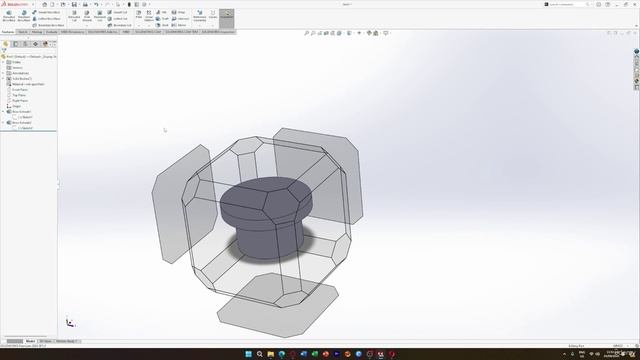This screenshot has width=640, height=360.
Task: Click the Save icon in title bar
Action: tap(74, 4)
